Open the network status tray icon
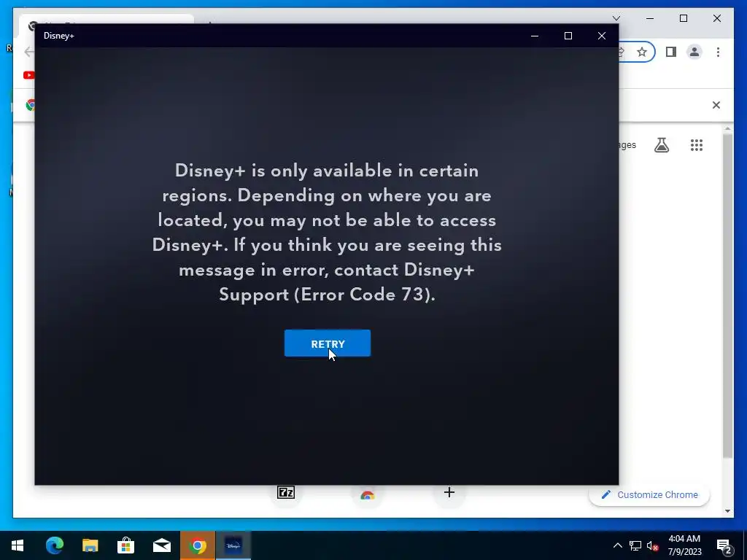The height and width of the screenshot is (560, 747). [x=635, y=545]
